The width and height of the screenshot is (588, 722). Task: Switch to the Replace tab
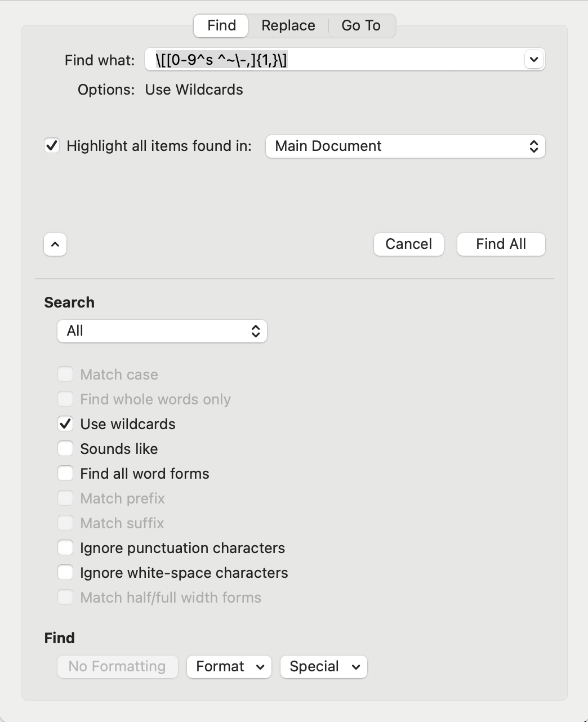pos(288,26)
